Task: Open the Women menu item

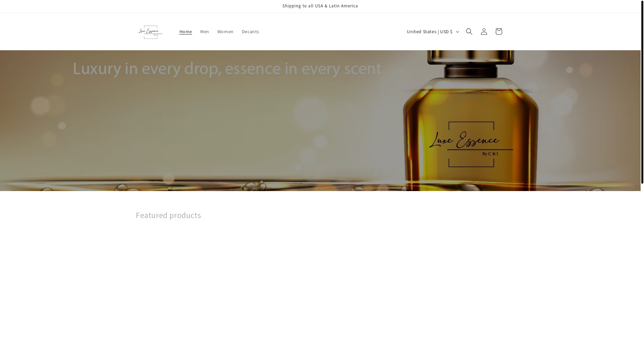Action: coord(225,32)
